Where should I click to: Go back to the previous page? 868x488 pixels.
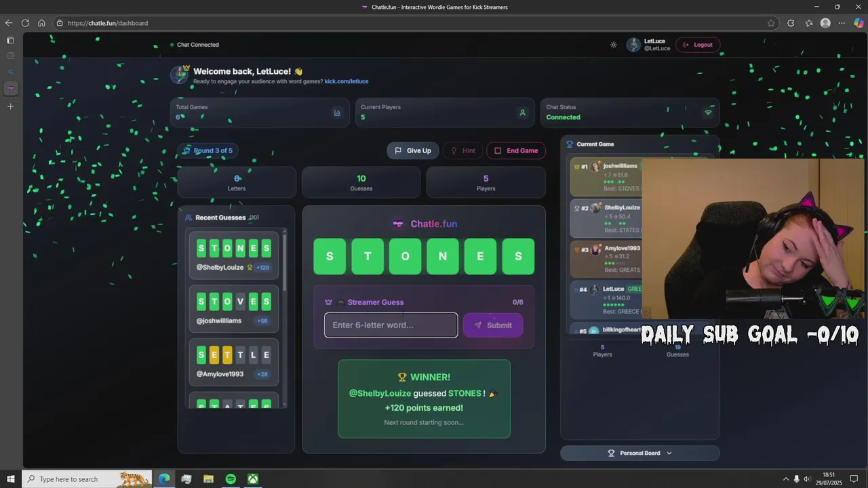pyautogui.click(x=9, y=23)
